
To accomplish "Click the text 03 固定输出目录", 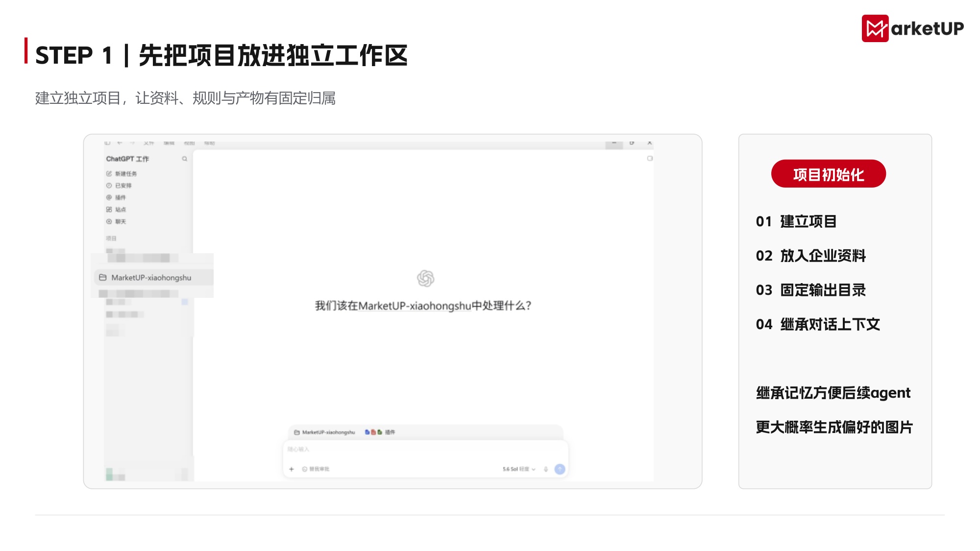I will [811, 290].
